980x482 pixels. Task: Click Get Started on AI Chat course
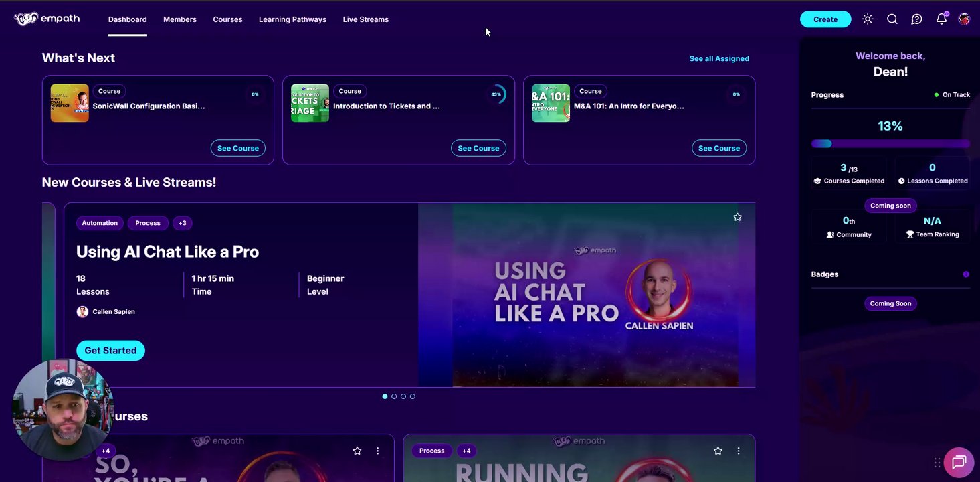pos(110,351)
